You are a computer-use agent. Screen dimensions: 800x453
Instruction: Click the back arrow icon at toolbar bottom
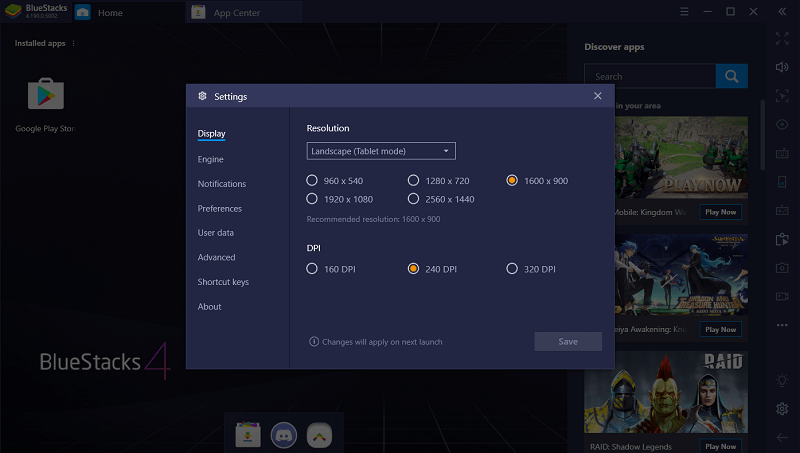pyautogui.click(x=782, y=437)
